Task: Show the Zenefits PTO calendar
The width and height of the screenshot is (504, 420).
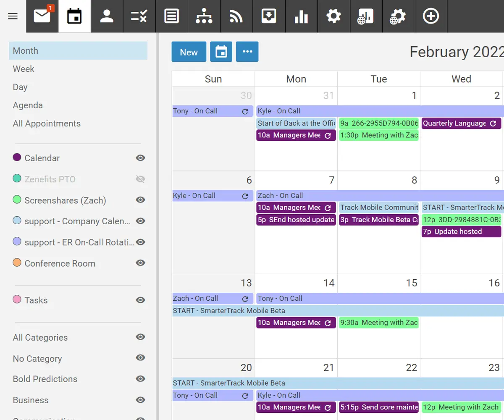Action: 140,179
